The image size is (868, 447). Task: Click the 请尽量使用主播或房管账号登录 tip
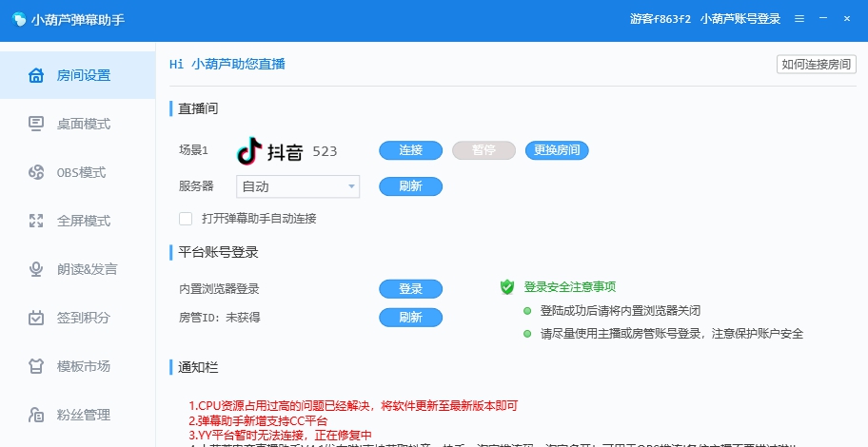point(672,334)
